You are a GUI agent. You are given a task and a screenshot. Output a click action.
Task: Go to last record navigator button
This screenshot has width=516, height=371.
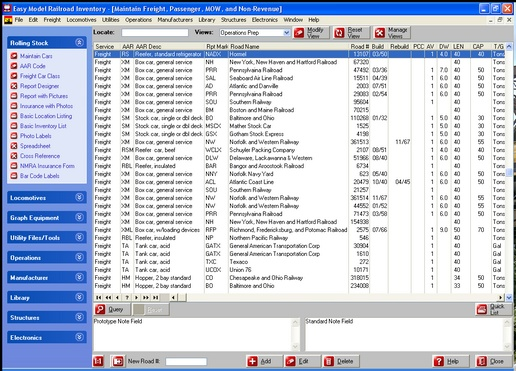[156, 298]
